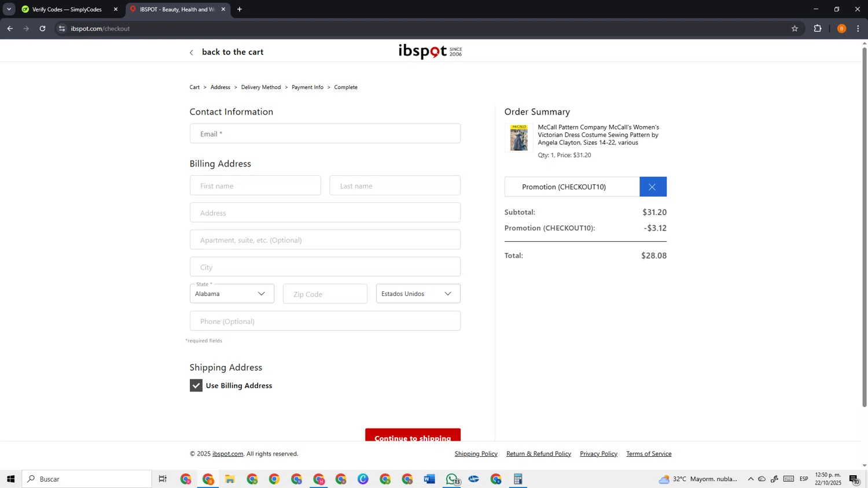Remove the CHECKOUT10 promotion with the X button
Viewport: 868px width, 488px height.
[x=653, y=187]
